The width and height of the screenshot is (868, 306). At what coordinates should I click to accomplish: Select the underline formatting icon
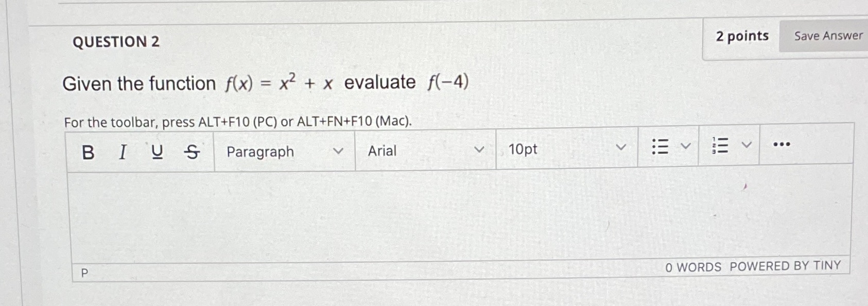pyautogui.click(x=157, y=151)
